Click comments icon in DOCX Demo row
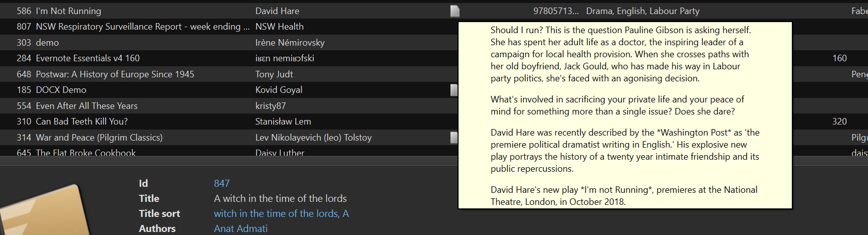868x235 pixels. [x=454, y=90]
